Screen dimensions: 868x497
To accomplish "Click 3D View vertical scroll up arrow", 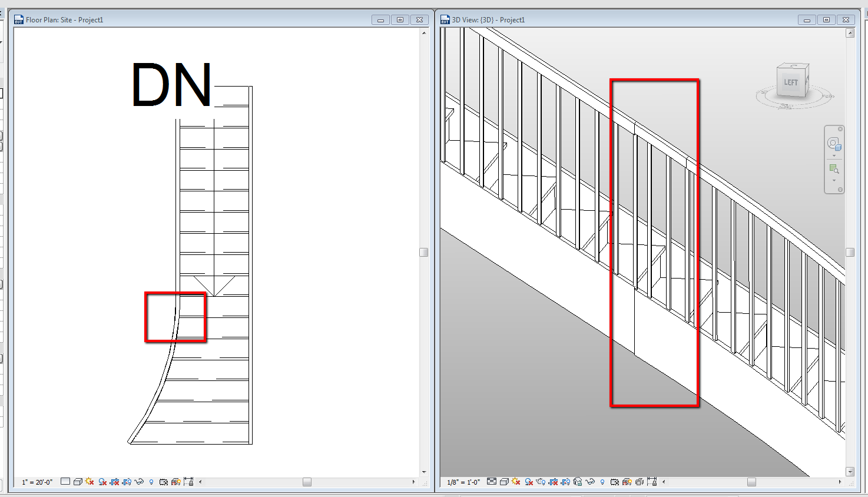I will pos(850,33).
